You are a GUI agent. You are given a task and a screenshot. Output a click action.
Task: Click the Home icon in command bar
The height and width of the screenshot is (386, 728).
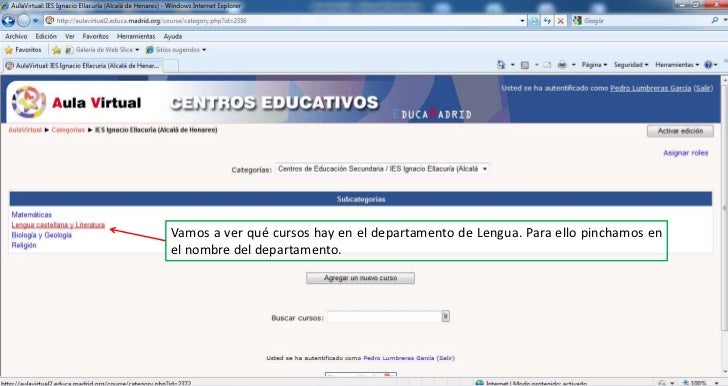click(x=501, y=65)
